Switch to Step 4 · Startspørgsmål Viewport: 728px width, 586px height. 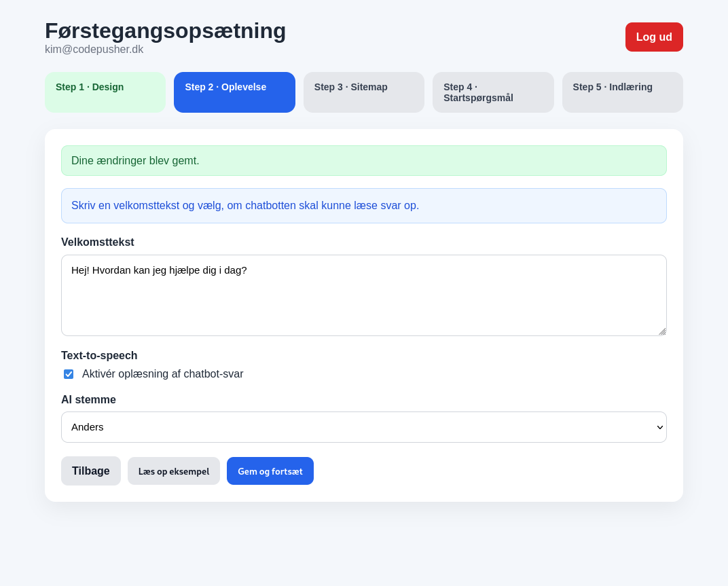click(x=492, y=92)
